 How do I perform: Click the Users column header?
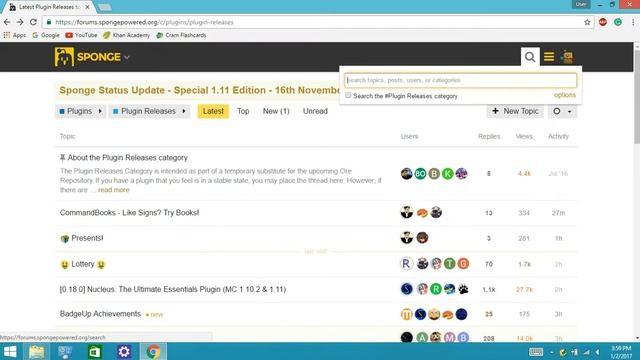click(x=409, y=136)
